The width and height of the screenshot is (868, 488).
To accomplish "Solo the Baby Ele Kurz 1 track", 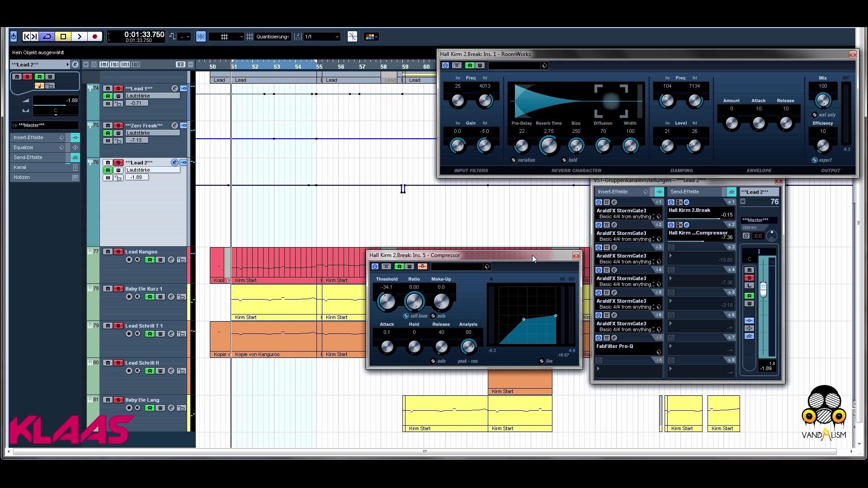I will [x=118, y=289].
